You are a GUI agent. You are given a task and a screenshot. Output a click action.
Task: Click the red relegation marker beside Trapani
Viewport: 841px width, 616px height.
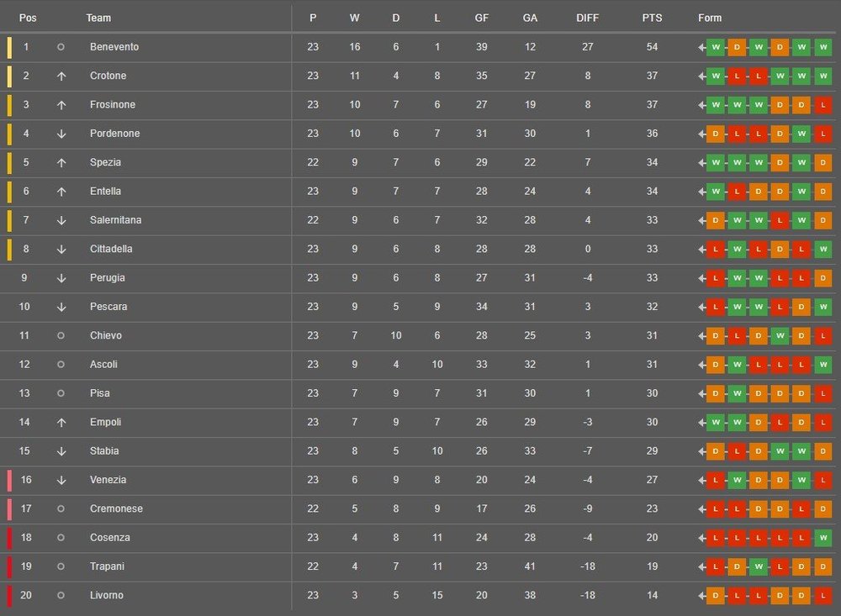coord(9,566)
